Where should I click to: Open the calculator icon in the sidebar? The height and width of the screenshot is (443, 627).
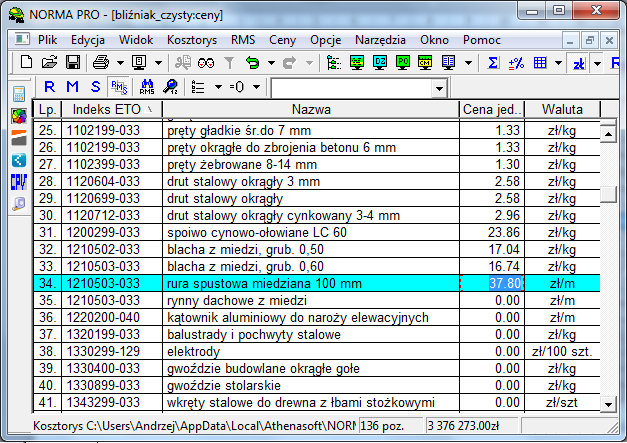point(19,94)
